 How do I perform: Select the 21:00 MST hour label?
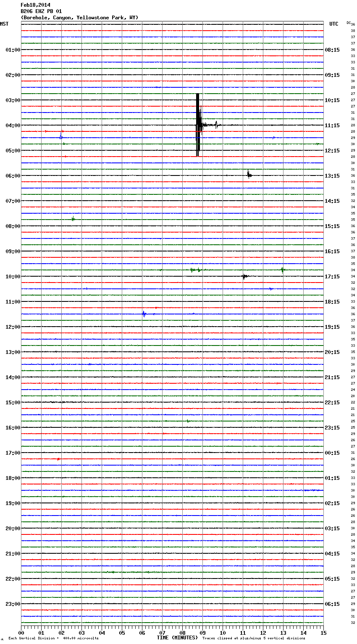[x=13, y=554]
